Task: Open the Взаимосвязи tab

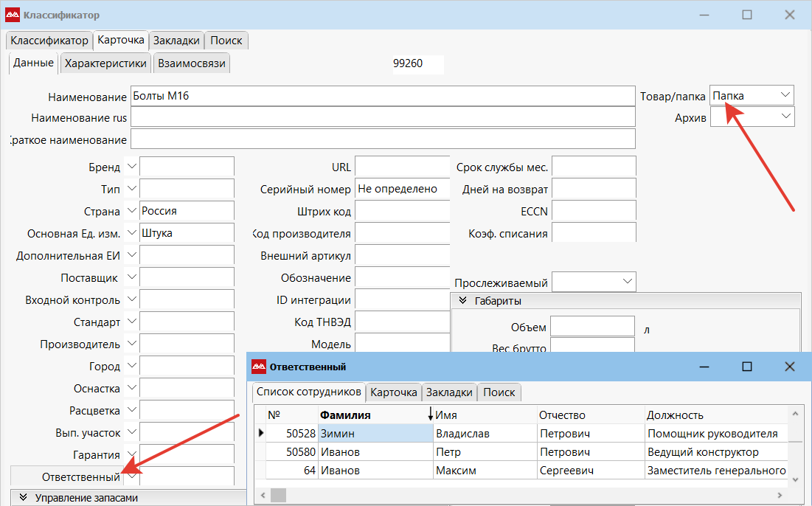Action: (x=191, y=63)
